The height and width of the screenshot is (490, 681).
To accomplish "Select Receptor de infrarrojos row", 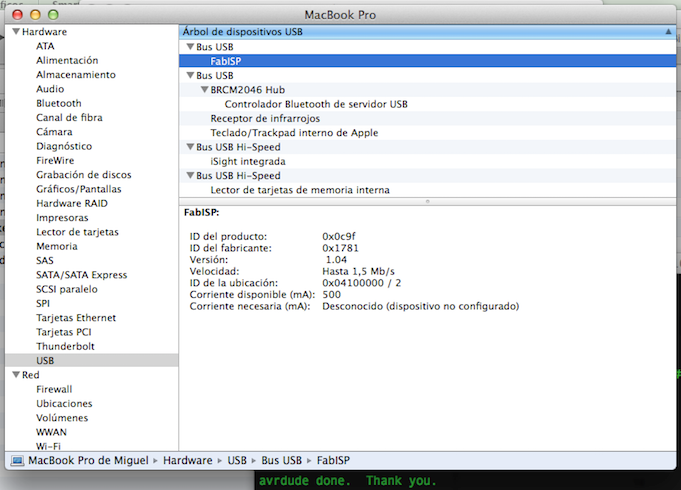I will click(x=427, y=118).
